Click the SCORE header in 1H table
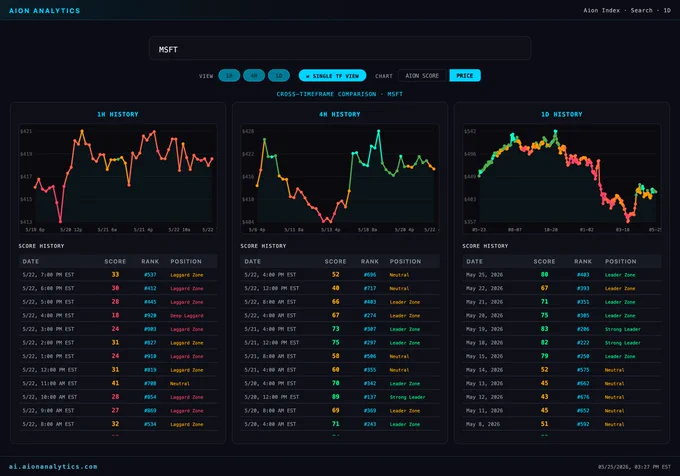Viewport: 680px width, 476px height. click(x=115, y=261)
